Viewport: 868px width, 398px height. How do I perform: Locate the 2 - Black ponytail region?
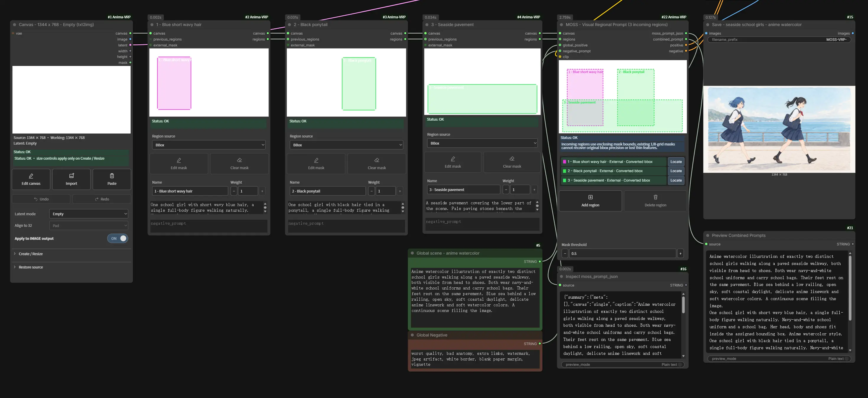(676, 171)
